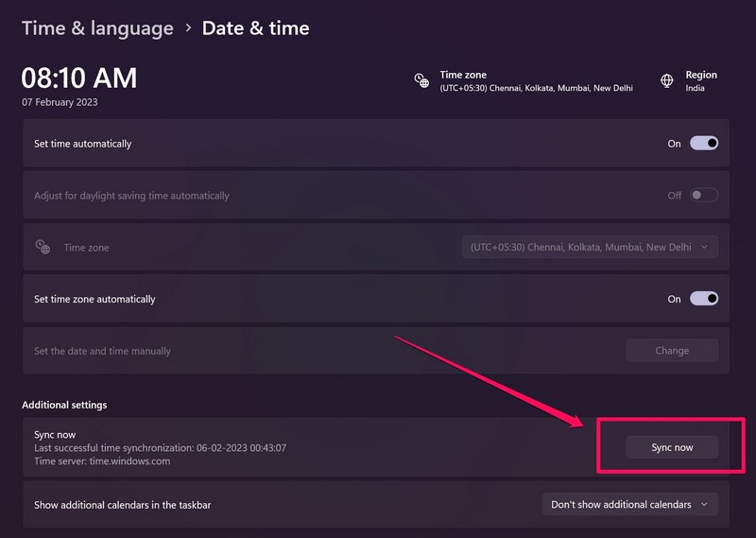Click the 08:10 AM clock display
This screenshot has width=756, height=538.
79,78
